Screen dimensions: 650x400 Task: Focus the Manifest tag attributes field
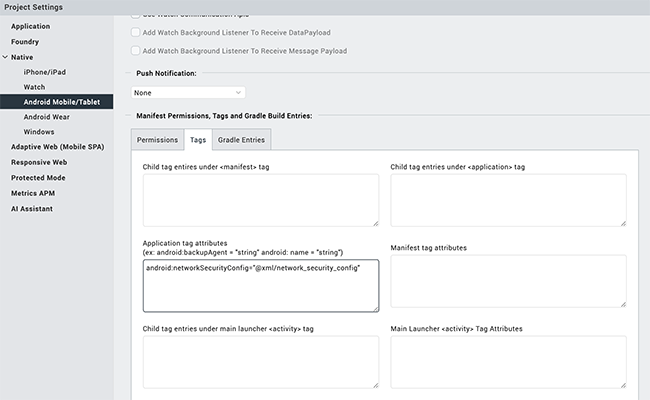coord(508,281)
